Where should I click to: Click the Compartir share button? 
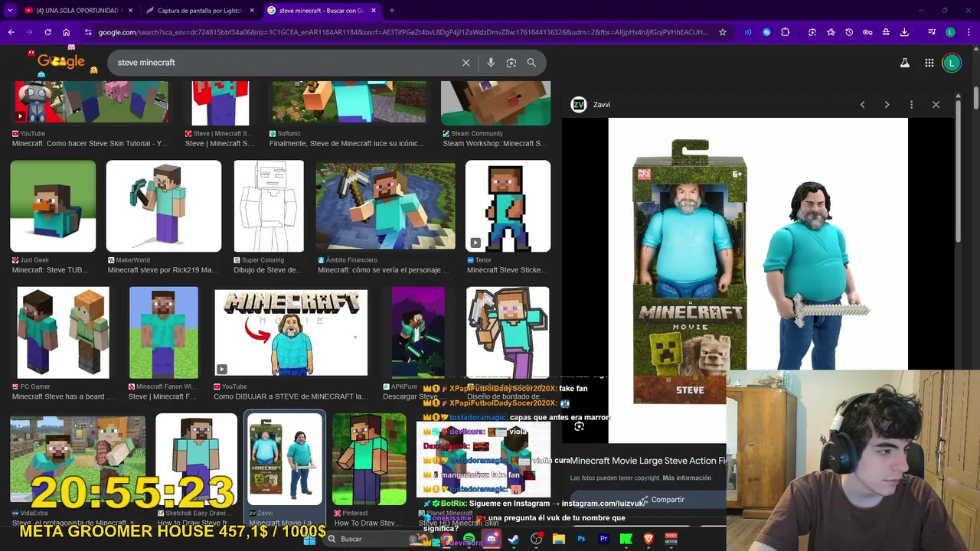[x=663, y=500]
